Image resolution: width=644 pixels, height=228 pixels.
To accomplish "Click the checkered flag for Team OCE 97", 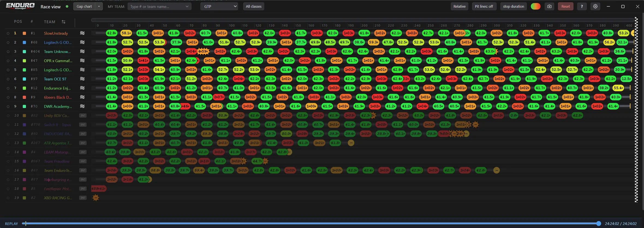I will (82, 79).
